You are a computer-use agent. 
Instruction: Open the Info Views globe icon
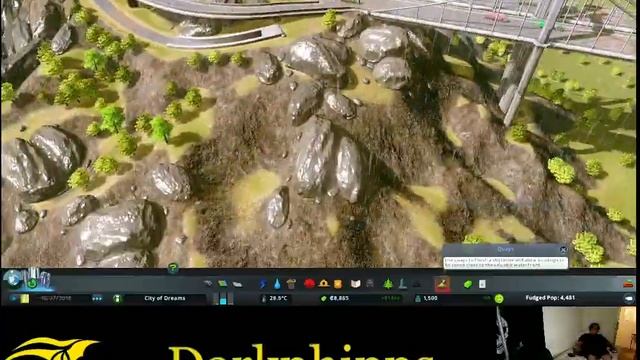tap(12, 278)
